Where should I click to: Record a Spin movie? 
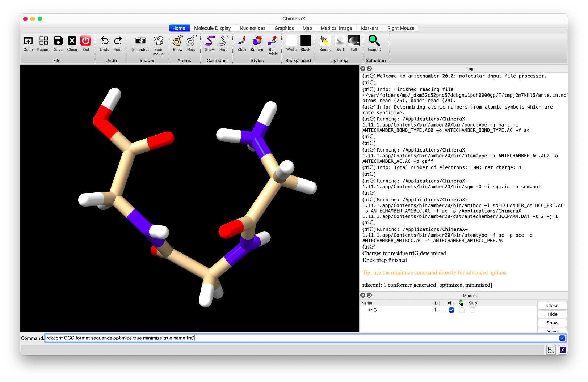[158, 45]
